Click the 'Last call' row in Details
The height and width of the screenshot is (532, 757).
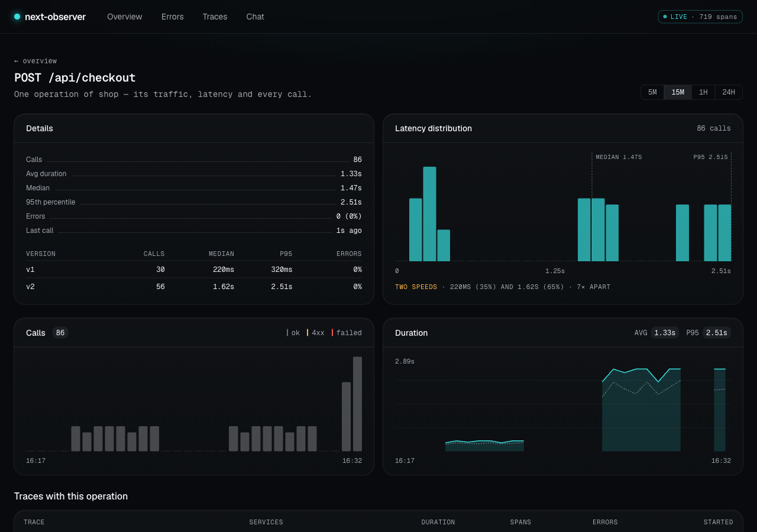(194, 231)
